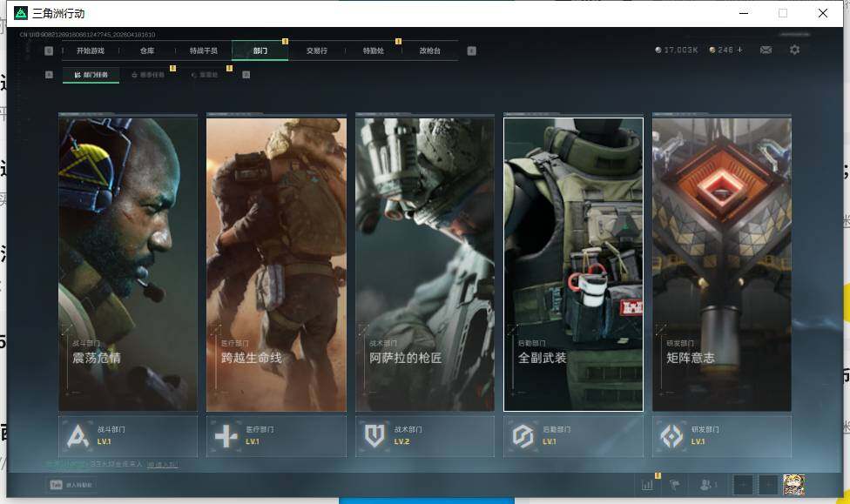Screen dimensions: 850x504
Task: Click the 战斗部门 LV.1 panel
Action: pos(128,436)
